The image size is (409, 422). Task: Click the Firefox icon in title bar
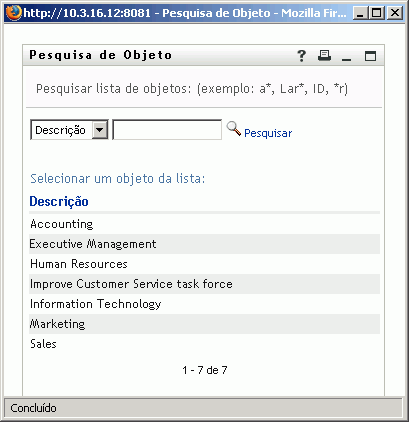(14, 13)
